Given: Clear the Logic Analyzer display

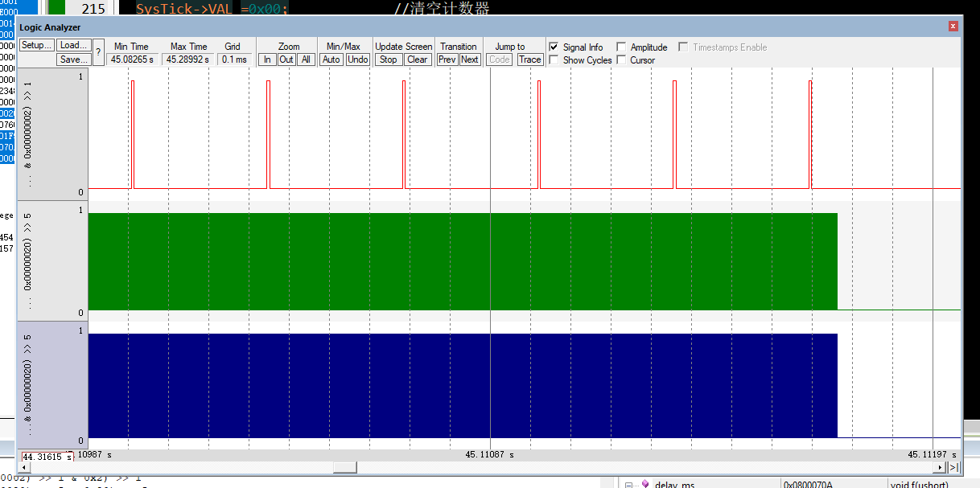Looking at the screenshot, I should tap(417, 59).
